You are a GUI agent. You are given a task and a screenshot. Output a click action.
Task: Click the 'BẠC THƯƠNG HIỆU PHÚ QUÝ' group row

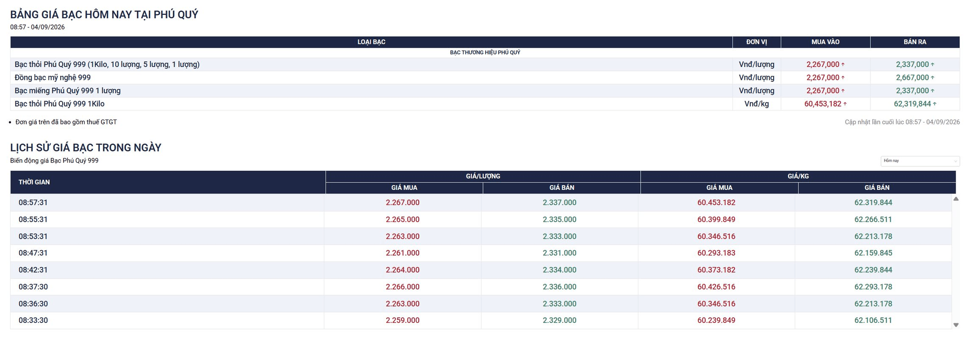(x=485, y=53)
